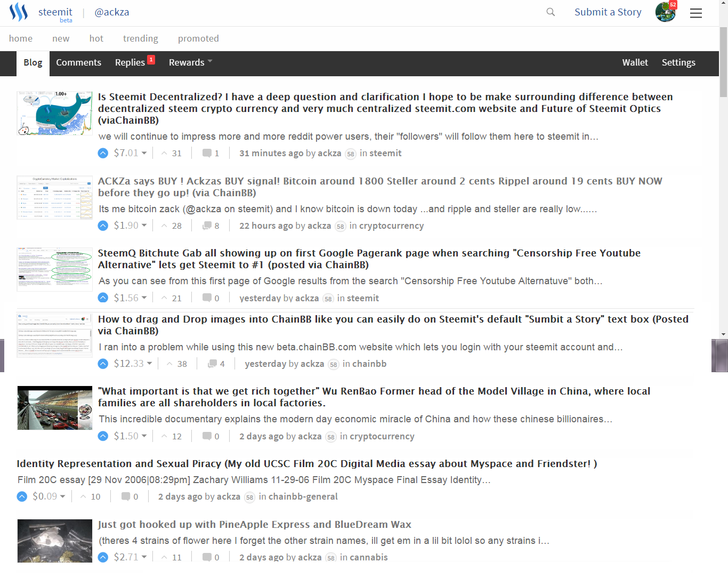The width and height of the screenshot is (728, 578).
Task: Open the chainbb category link on drag-and-drop post
Action: click(x=369, y=364)
